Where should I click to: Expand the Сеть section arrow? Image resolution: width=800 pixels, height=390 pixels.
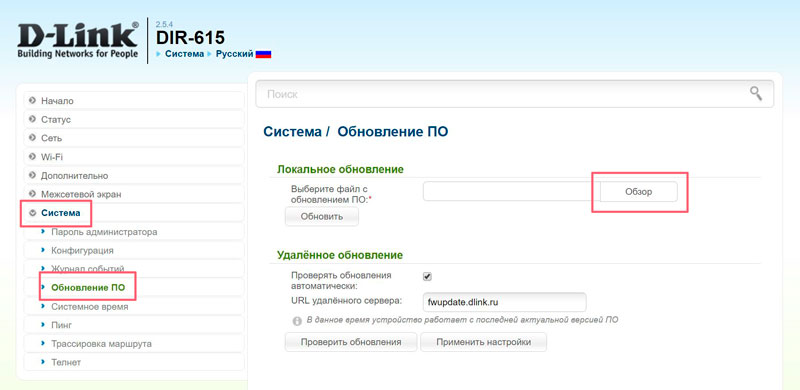pyautogui.click(x=33, y=138)
